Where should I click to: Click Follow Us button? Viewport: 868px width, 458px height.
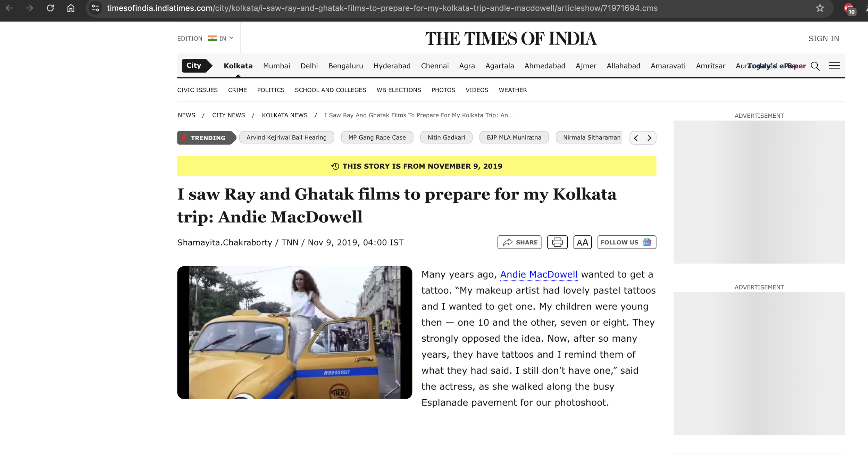click(x=627, y=242)
